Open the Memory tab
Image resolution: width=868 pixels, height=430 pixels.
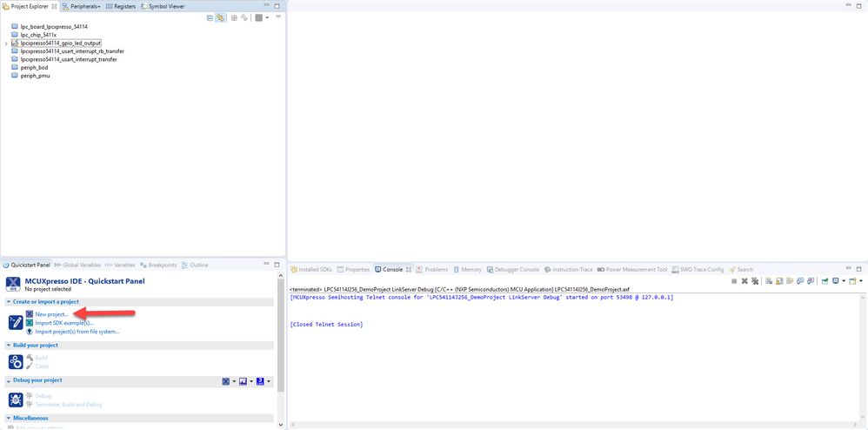[467, 269]
